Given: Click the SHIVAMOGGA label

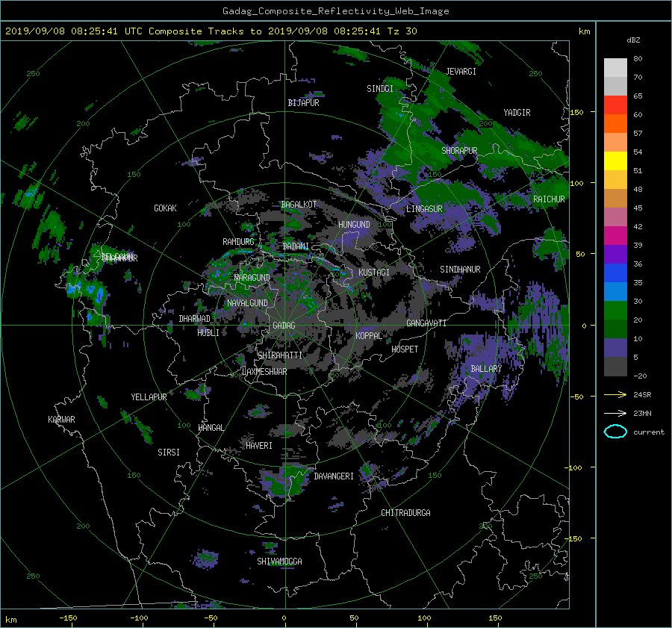Looking at the screenshot, I should 279,562.
